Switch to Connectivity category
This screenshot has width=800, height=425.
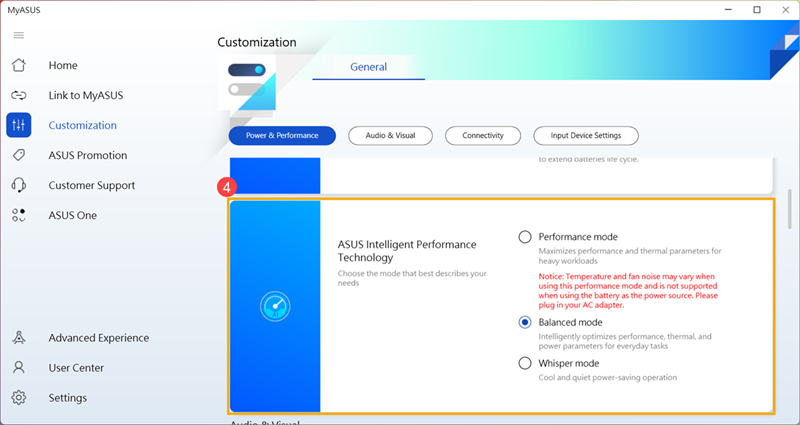pyautogui.click(x=483, y=136)
